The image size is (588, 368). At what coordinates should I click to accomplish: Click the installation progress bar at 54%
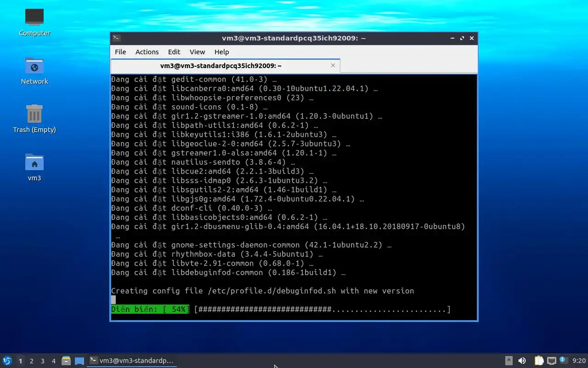322,309
